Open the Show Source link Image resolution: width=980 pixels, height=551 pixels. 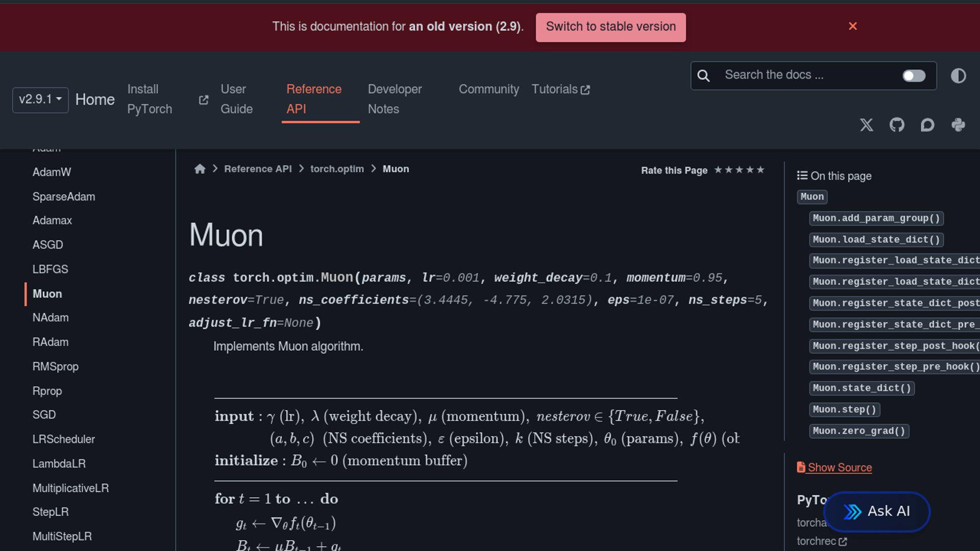(839, 467)
